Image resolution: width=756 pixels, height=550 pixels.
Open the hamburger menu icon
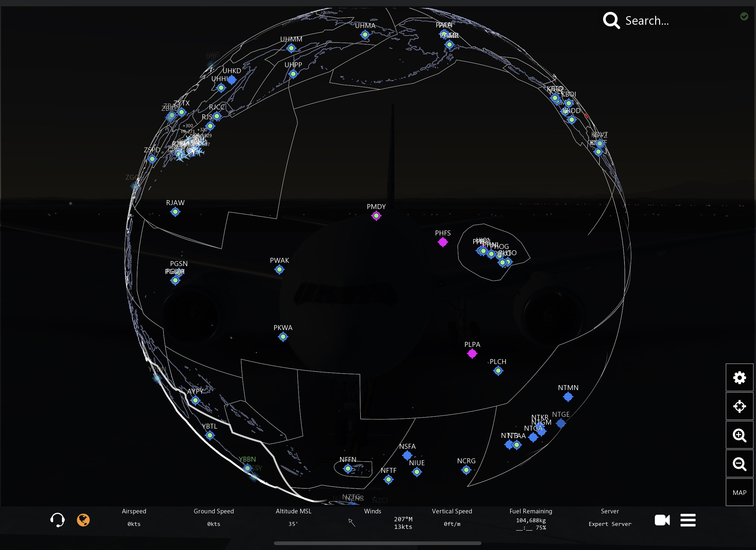[x=688, y=520]
